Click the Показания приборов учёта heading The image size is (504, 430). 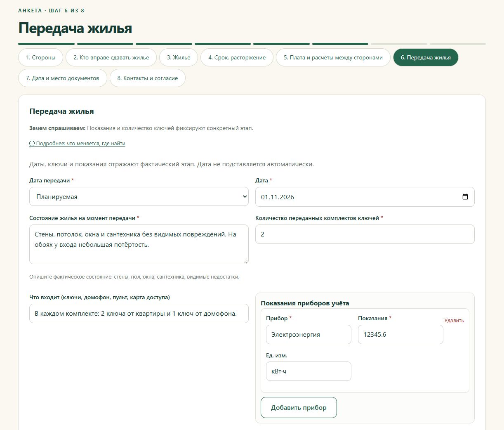pyautogui.click(x=305, y=303)
